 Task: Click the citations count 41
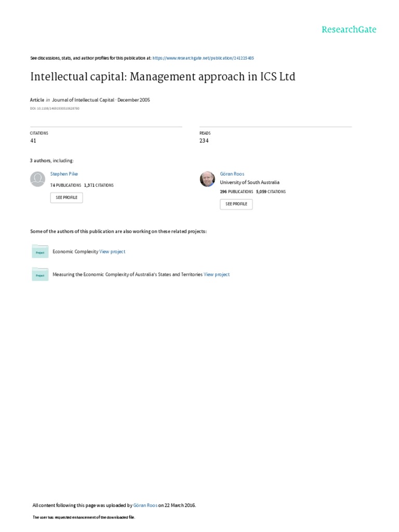coord(33,140)
